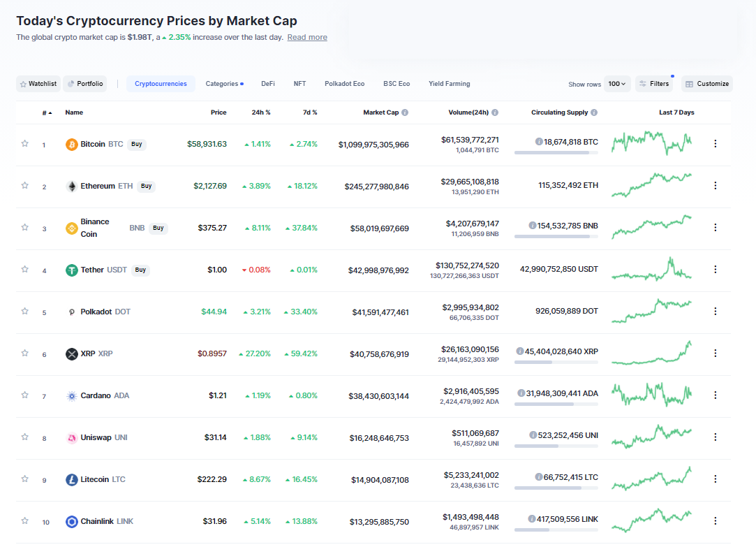Screen dimensions: 756x547
Task: Click the Tether coin logo icon
Action: coord(71,270)
